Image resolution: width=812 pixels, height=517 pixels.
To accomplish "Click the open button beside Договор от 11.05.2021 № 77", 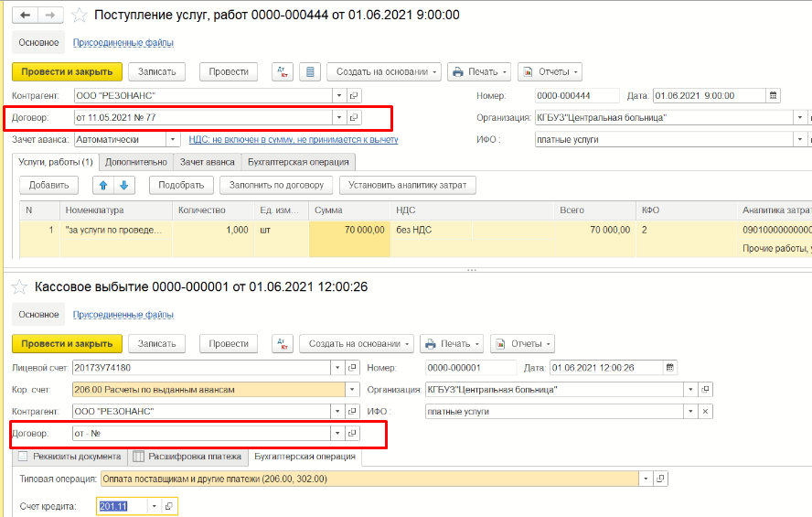I will click(355, 117).
